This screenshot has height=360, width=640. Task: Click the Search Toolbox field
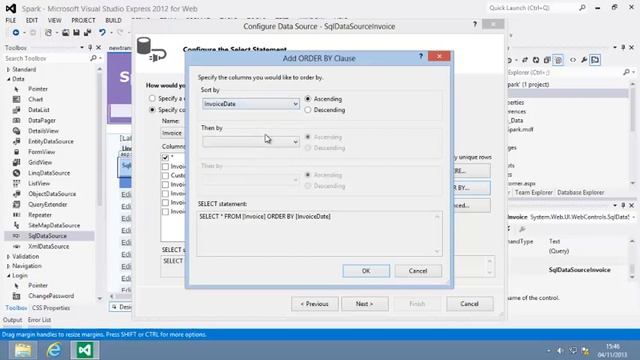46,58
